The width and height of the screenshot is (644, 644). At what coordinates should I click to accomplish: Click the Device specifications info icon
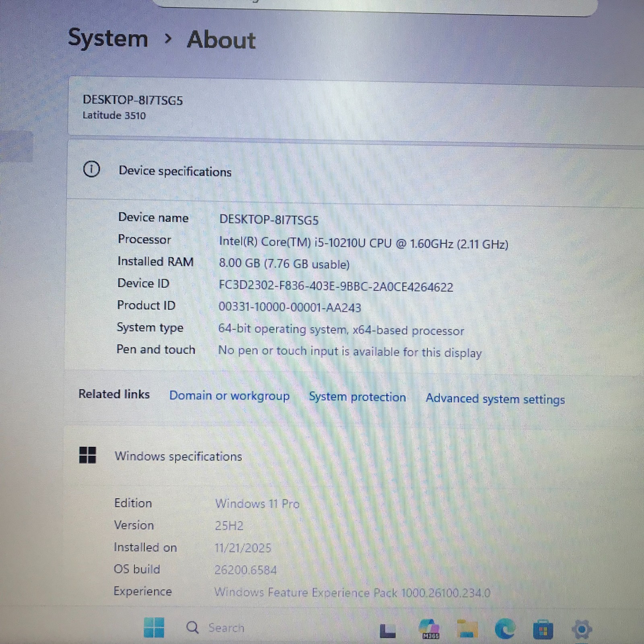click(x=91, y=169)
